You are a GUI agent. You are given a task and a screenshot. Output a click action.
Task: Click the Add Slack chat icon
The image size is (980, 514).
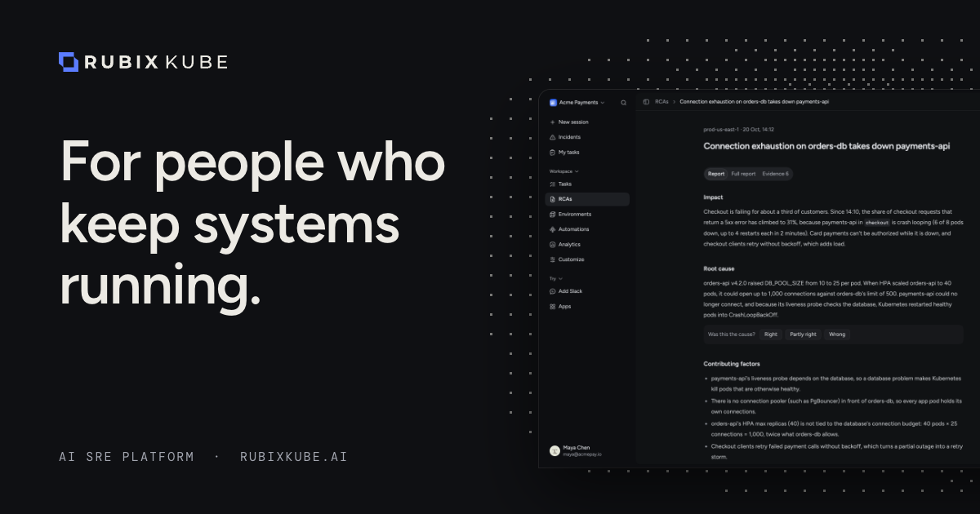click(x=553, y=291)
